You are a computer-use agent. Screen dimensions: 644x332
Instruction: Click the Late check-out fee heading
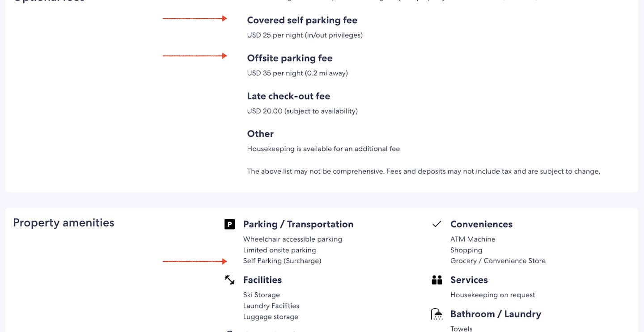pos(288,96)
